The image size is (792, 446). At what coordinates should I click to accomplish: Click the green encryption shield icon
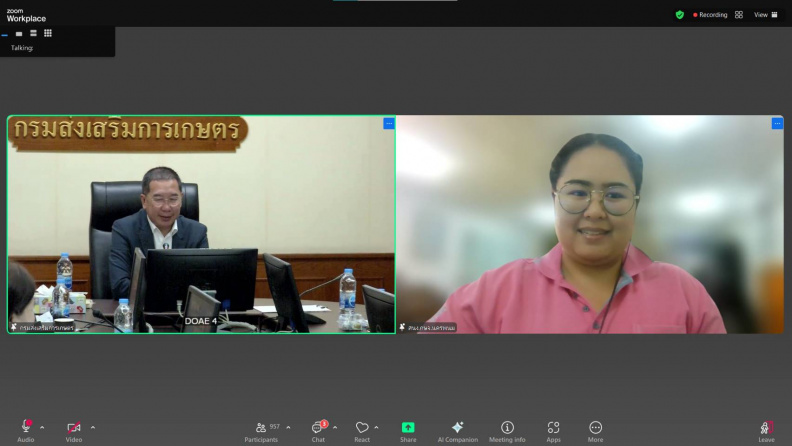[x=680, y=15]
